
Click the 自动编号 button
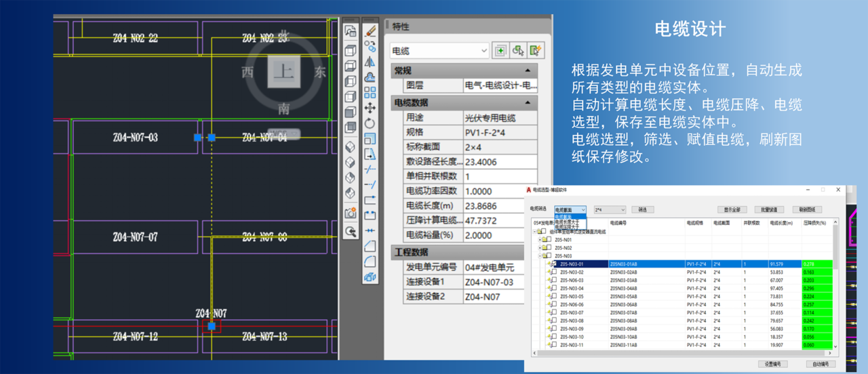[821, 364]
